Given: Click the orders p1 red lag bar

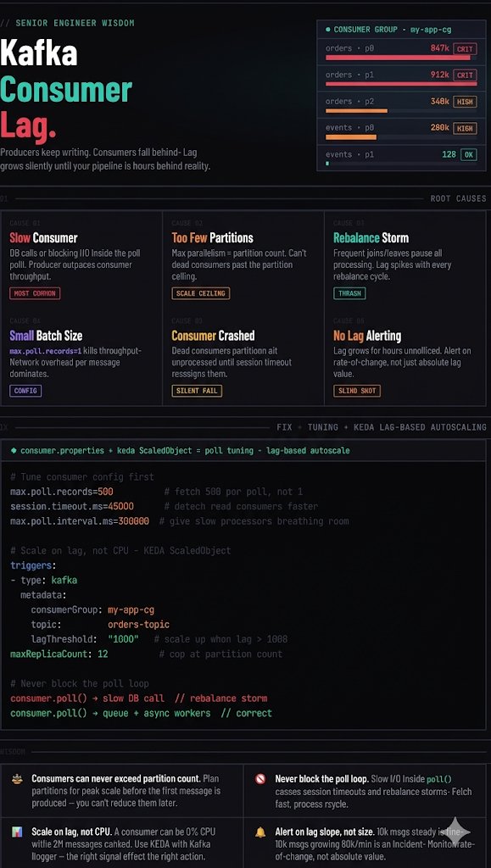Looking at the screenshot, I should tap(401, 84).
